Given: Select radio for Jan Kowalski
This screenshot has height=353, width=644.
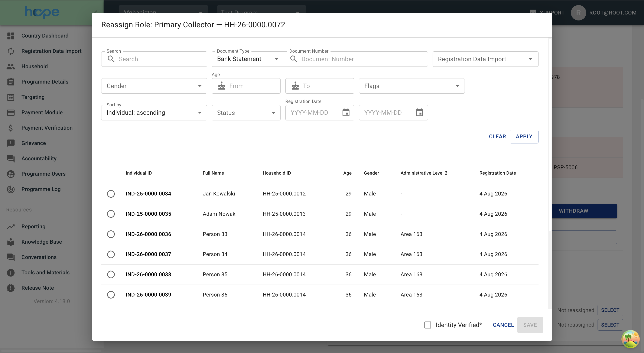Looking at the screenshot, I should click(111, 194).
